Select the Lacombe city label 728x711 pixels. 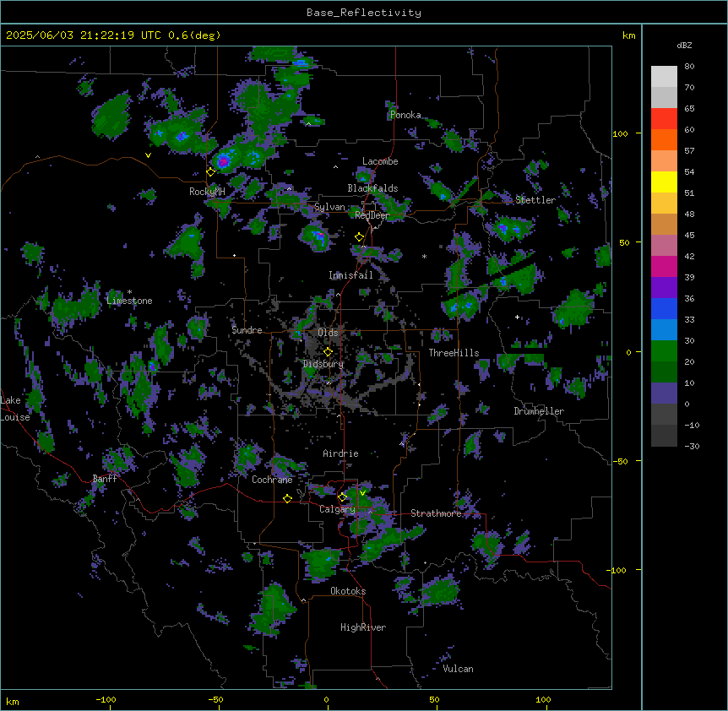point(380,161)
